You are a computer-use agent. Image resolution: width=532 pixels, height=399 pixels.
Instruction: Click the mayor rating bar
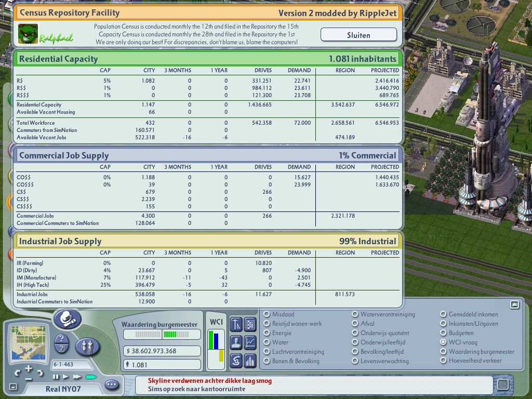click(x=162, y=335)
